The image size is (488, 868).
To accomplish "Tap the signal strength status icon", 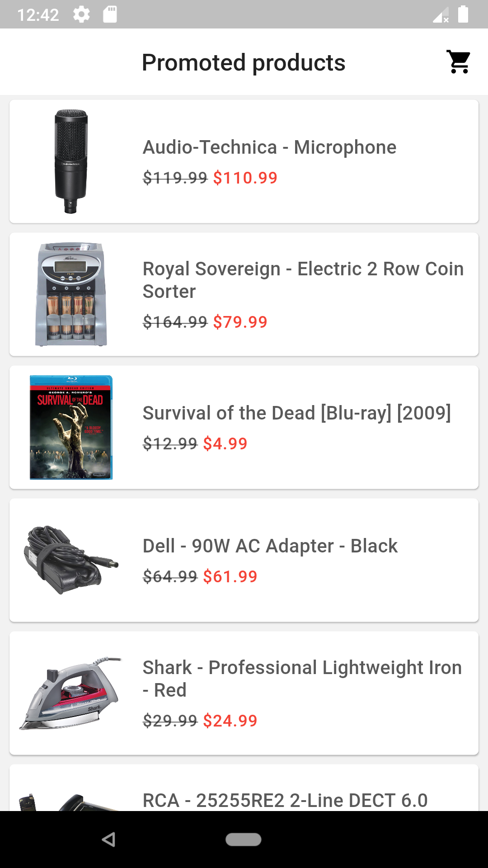I will (441, 14).
